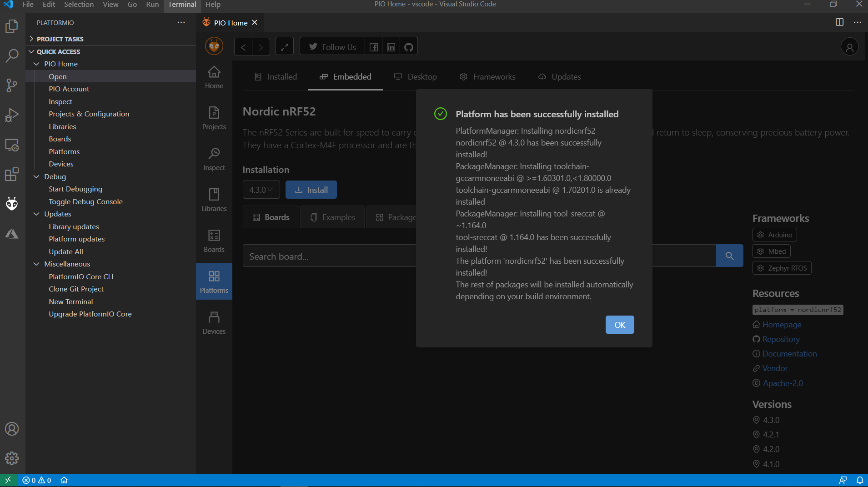868x487 pixels.
Task: Open PIO Home sidebar Libraries icon
Action: (214, 200)
